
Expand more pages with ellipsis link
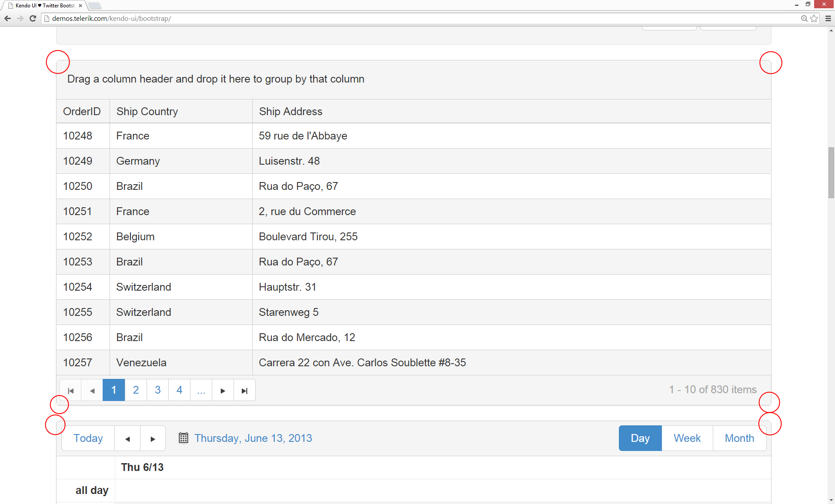pyautogui.click(x=201, y=391)
